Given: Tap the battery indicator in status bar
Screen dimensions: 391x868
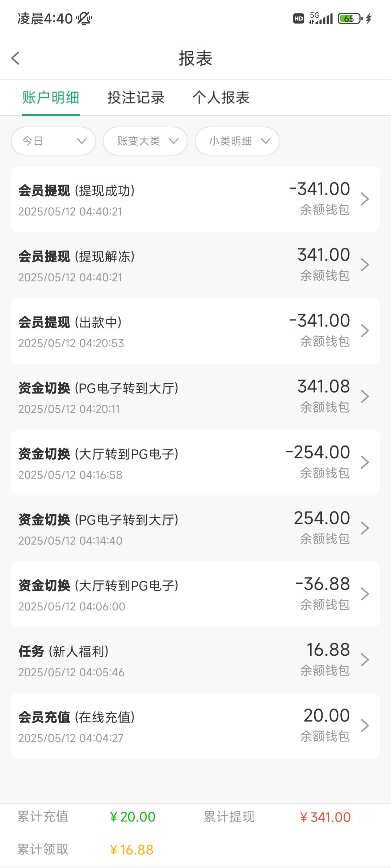Looking at the screenshot, I should tap(350, 18).
